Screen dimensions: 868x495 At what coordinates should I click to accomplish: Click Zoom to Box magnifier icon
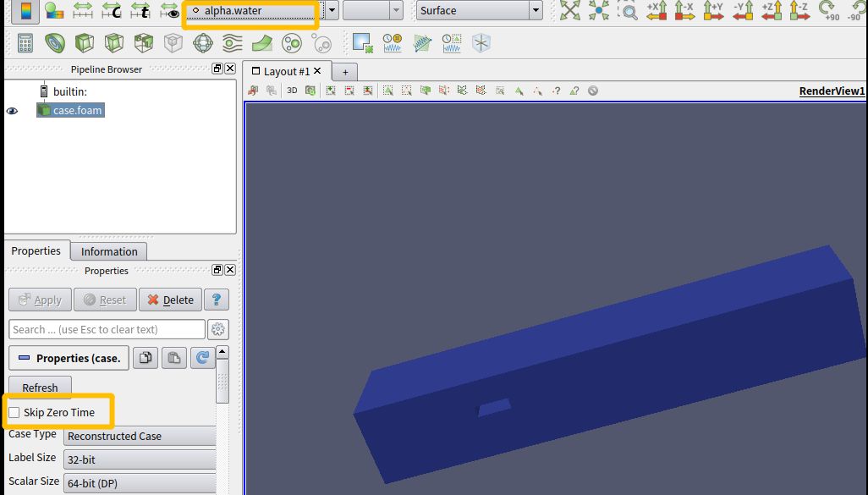(x=628, y=11)
